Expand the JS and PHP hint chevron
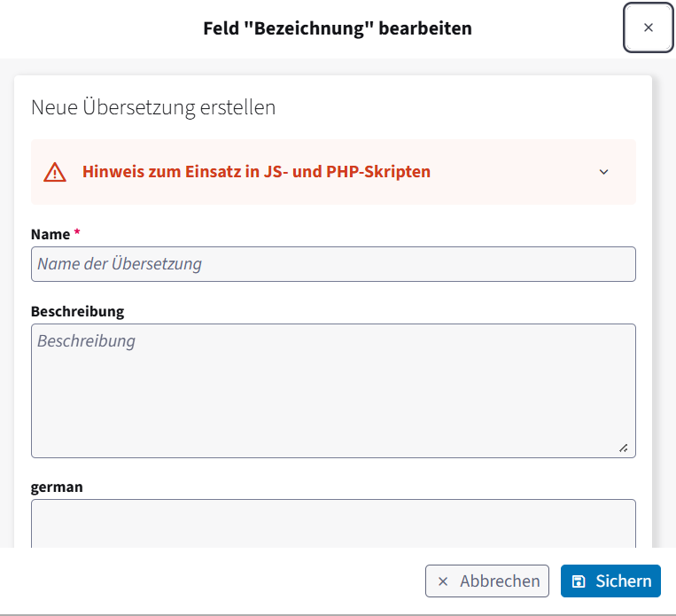Image resolution: width=676 pixels, height=616 pixels. click(603, 172)
